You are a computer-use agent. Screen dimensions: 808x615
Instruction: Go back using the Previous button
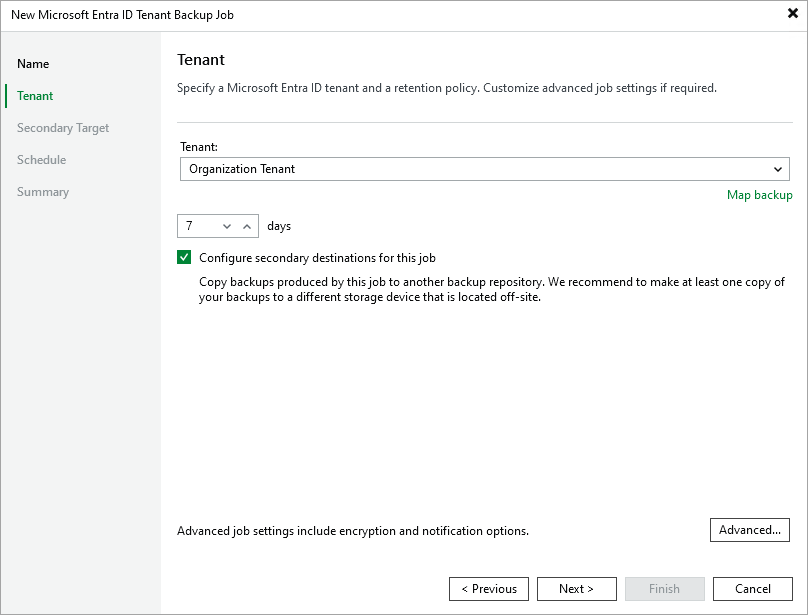pyautogui.click(x=488, y=588)
